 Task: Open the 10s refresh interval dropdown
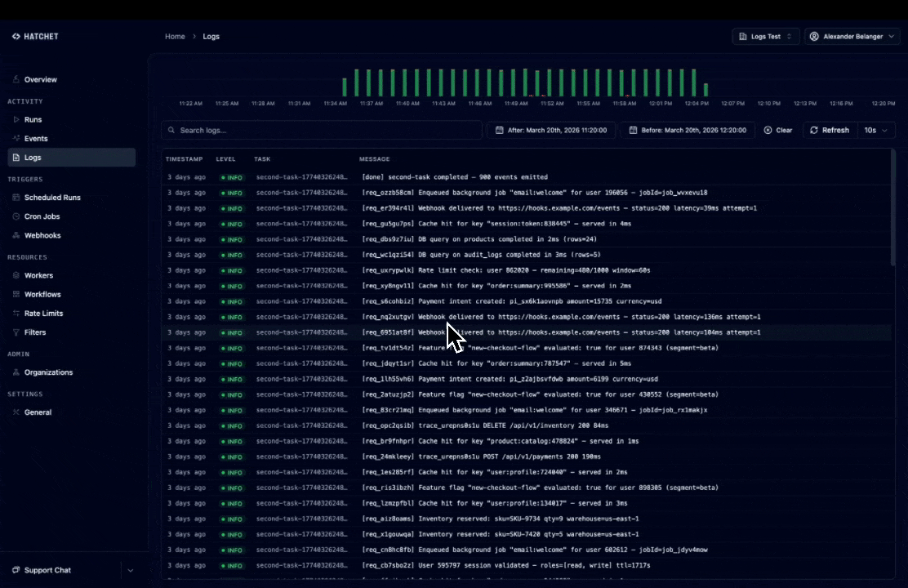[x=875, y=131]
